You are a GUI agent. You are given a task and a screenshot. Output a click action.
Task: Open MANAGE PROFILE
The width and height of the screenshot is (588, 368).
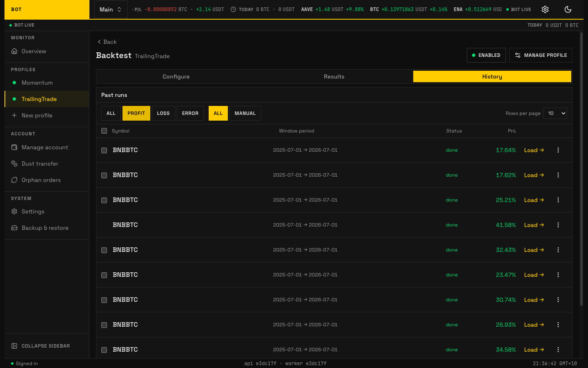[x=541, y=55]
